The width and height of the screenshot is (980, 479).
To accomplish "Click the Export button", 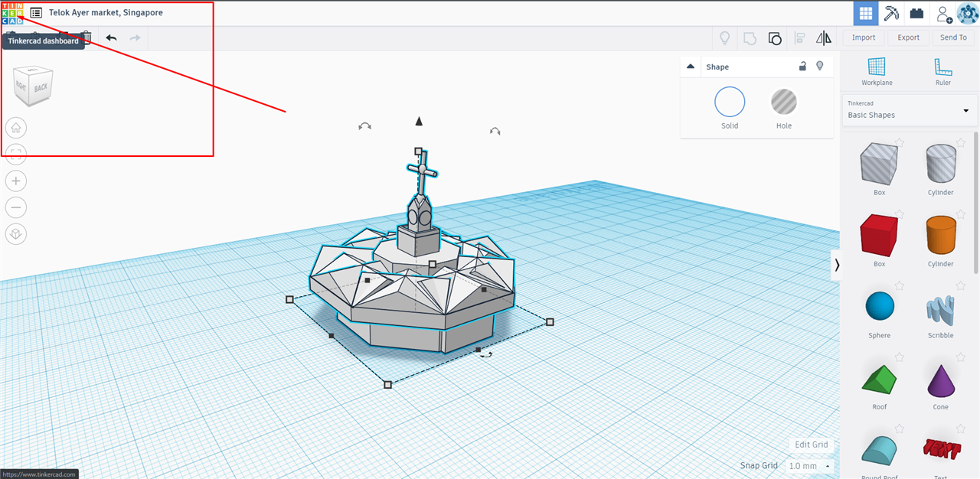I will (909, 37).
